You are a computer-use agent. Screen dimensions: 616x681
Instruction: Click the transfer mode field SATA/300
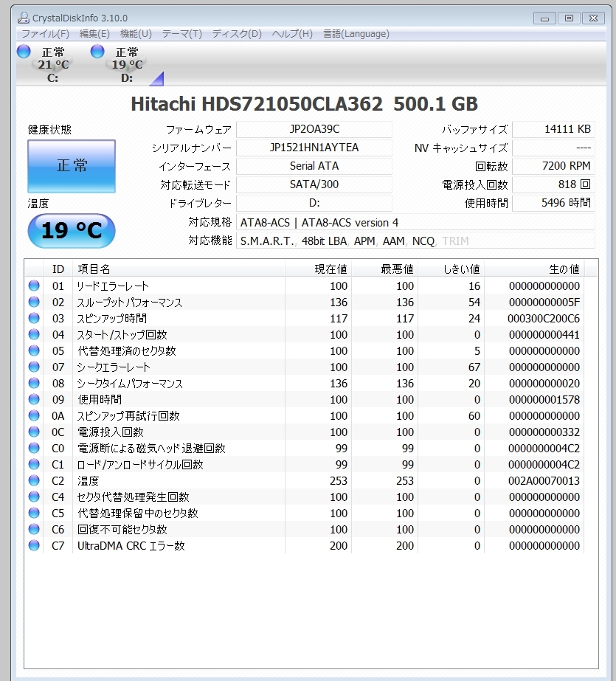[314, 184]
